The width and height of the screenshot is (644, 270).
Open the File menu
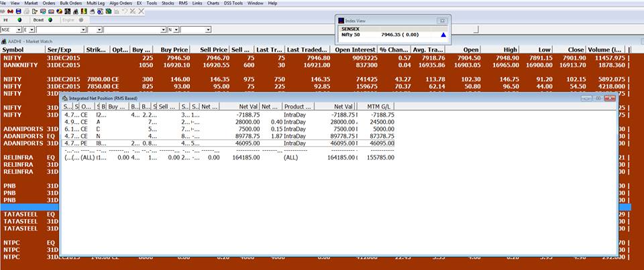3,3
